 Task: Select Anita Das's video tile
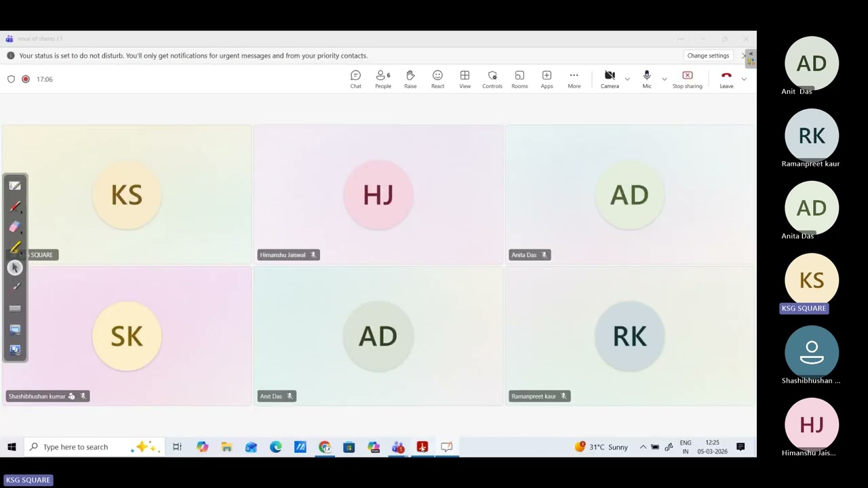630,195
